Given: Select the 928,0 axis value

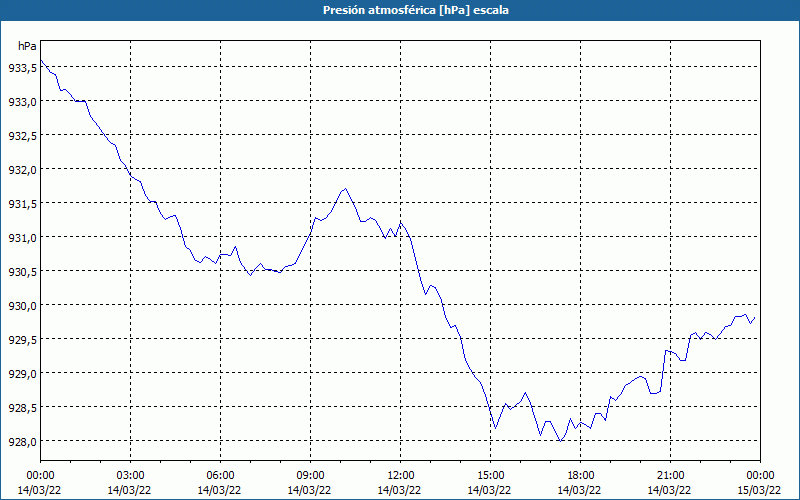Looking at the screenshot, I should 22,442.
